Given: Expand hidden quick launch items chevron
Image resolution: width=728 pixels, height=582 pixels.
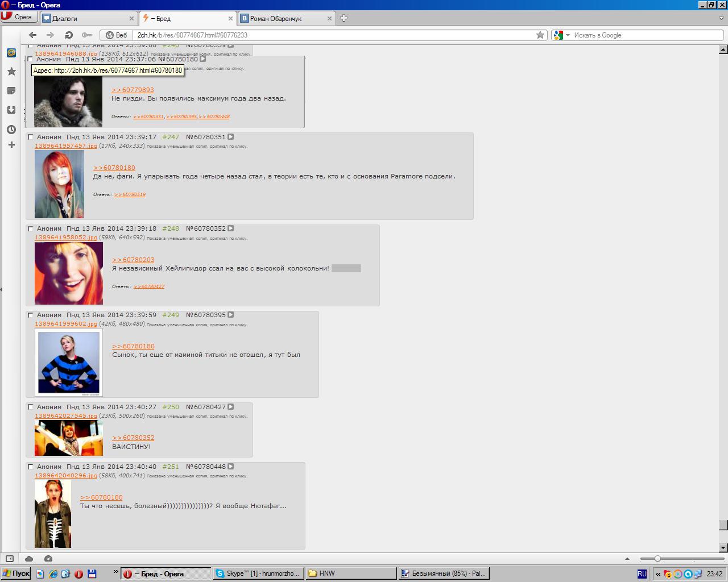Looking at the screenshot, I should click(x=115, y=572).
